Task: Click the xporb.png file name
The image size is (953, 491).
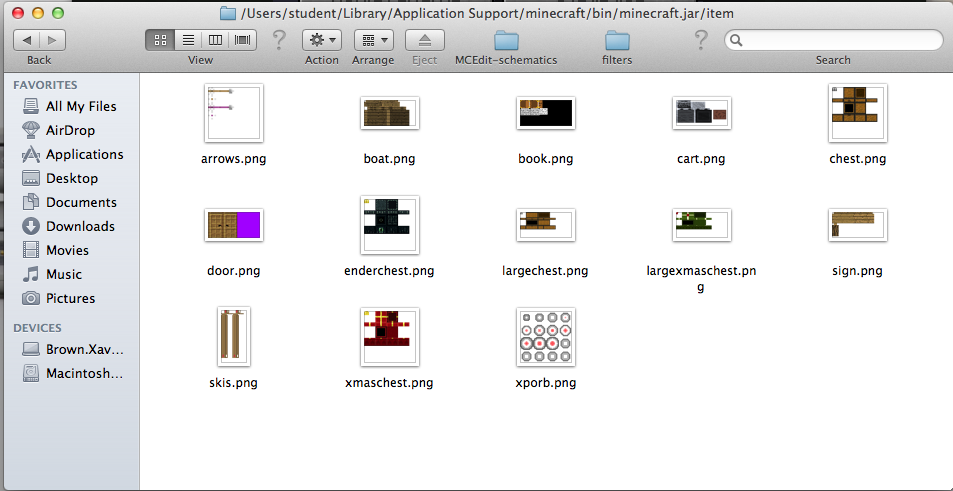Action: tap(546, 383)
